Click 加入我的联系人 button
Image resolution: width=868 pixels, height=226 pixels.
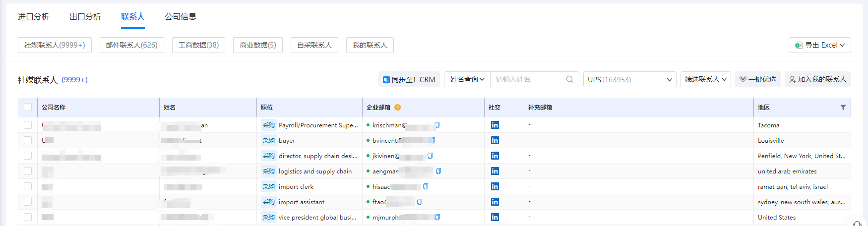[x=817, y=79]
